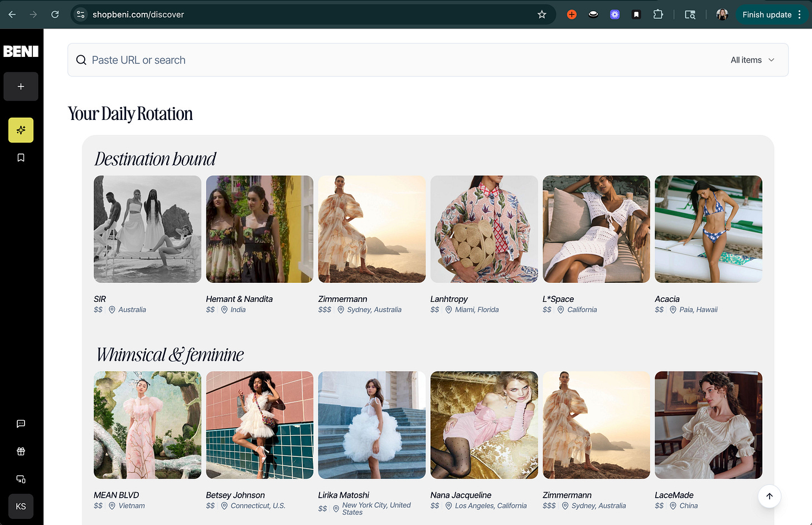
Task: Open the LaceMade image
Action: 708,425
